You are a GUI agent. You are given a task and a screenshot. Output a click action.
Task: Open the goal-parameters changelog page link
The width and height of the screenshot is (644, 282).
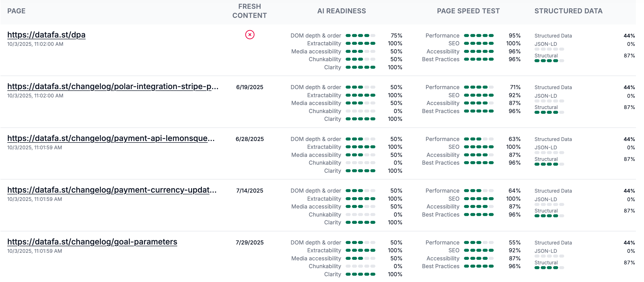tap(92, 242)
